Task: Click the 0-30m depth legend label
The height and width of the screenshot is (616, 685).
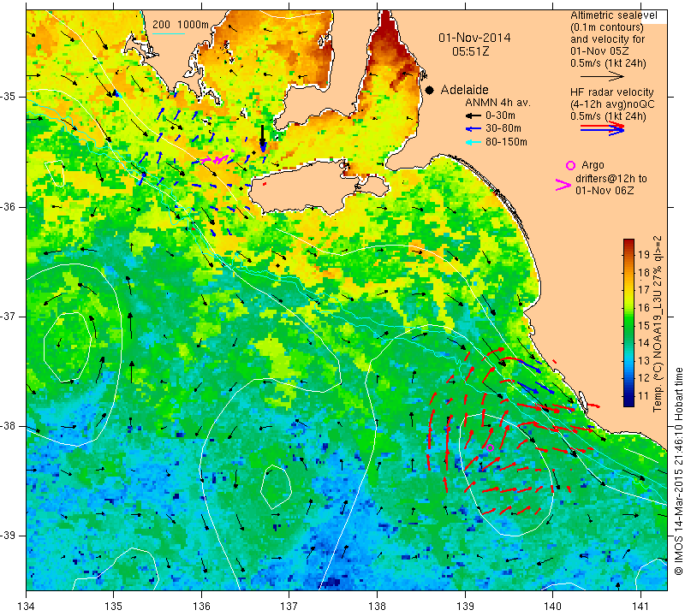Action: (x=500, y=115)
